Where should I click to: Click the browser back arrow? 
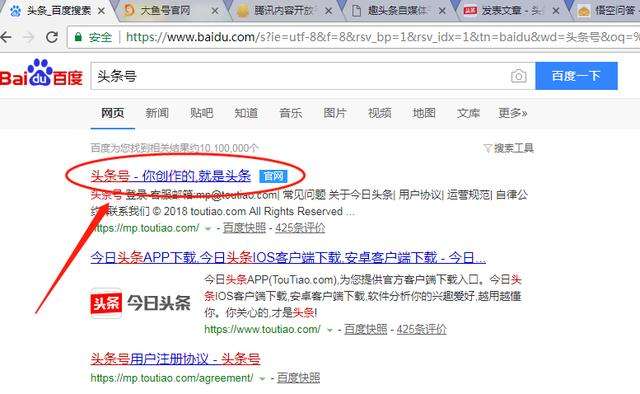coord(5,38)
